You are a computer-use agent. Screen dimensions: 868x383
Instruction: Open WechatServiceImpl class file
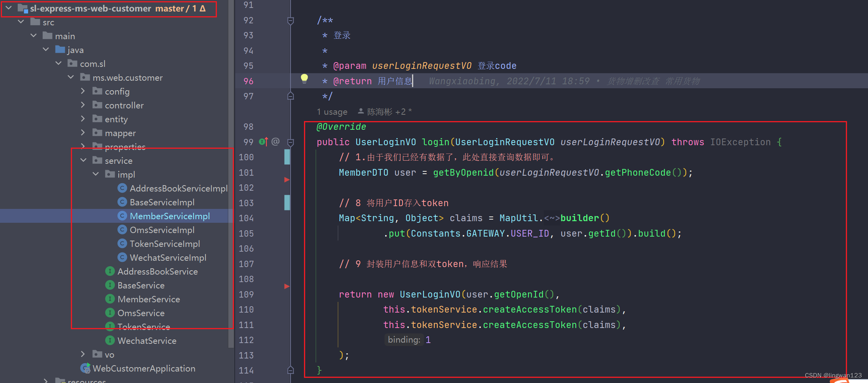(168, 258)
